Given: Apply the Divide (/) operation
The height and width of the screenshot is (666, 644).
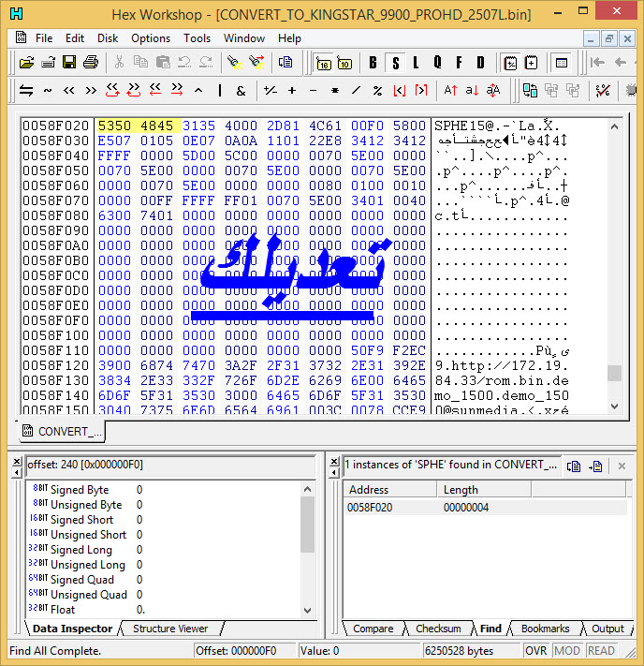Looking at the screenshot, I should 357,91.
